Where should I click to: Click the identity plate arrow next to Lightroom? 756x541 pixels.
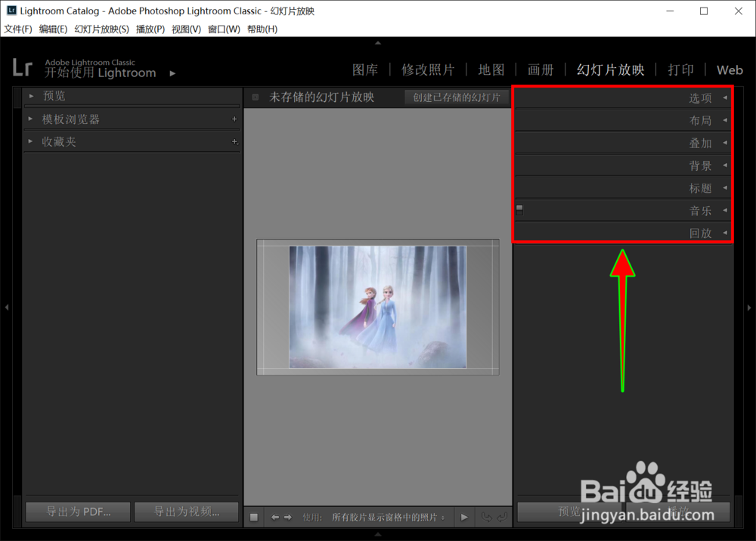click(172, 74)
